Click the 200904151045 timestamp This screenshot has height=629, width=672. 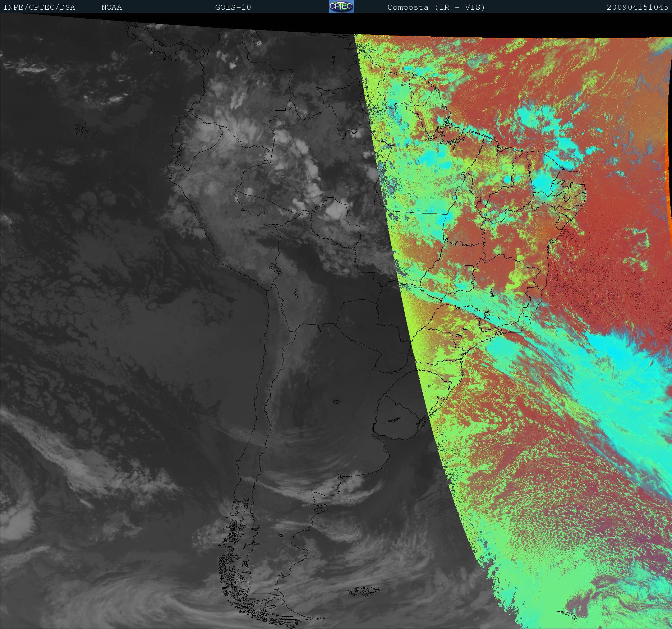tap(638, 7)
